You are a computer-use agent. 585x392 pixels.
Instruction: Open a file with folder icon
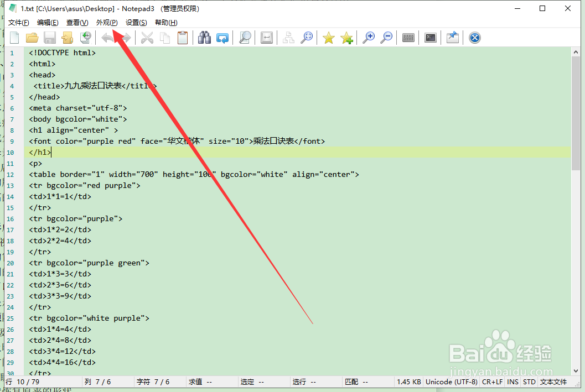[32, 38]
